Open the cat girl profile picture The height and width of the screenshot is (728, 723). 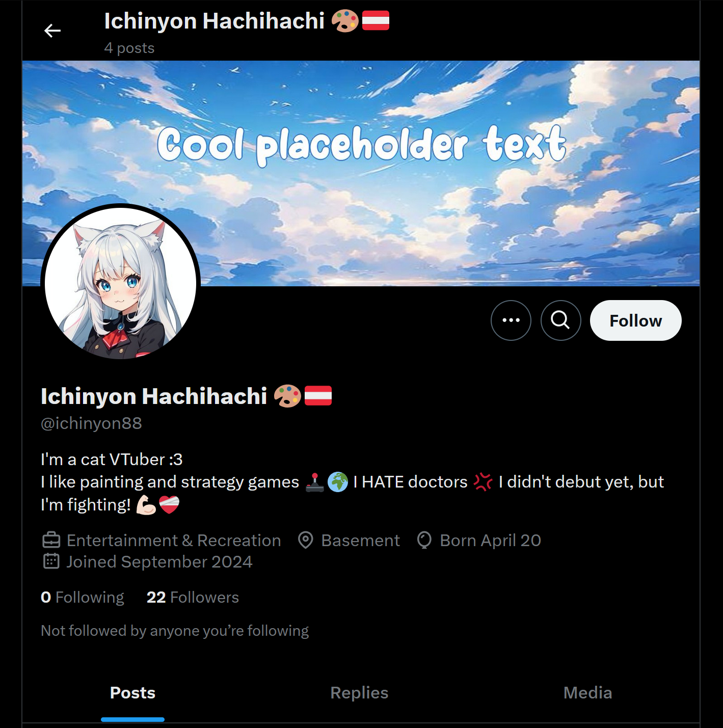click(x=121, y=283)
